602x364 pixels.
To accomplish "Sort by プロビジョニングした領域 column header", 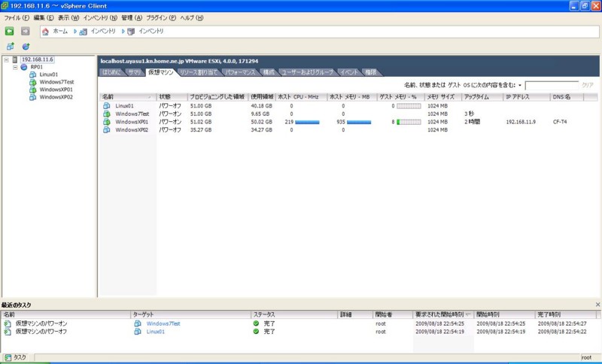I will pyautogui.click(x=217, y=97).
